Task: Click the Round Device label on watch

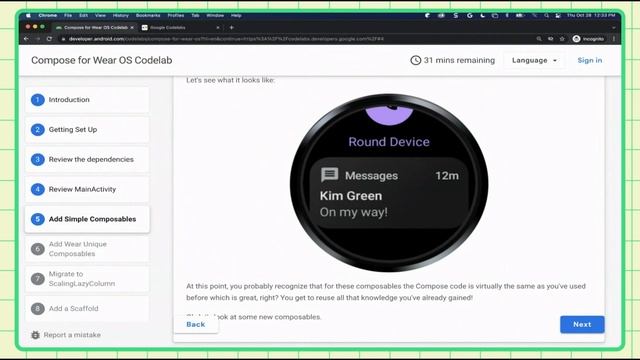Action: click(389, 142)
